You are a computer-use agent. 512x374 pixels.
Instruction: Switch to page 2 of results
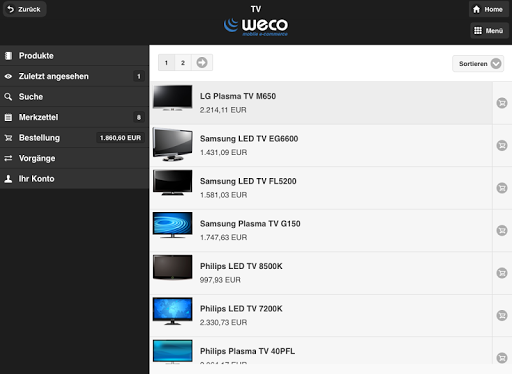pyautogui.click(x=183, y=62)
